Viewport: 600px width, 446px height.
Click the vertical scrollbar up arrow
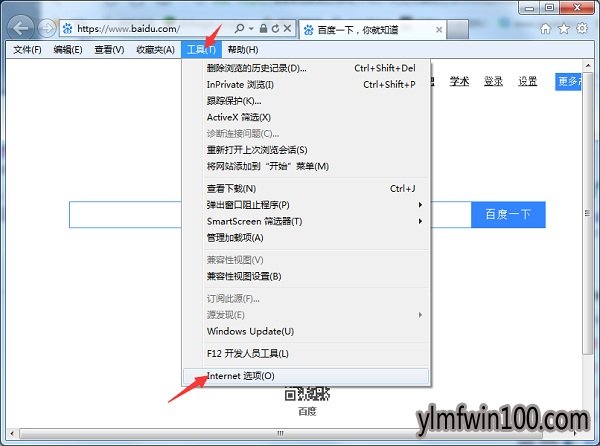pos(588,65)
